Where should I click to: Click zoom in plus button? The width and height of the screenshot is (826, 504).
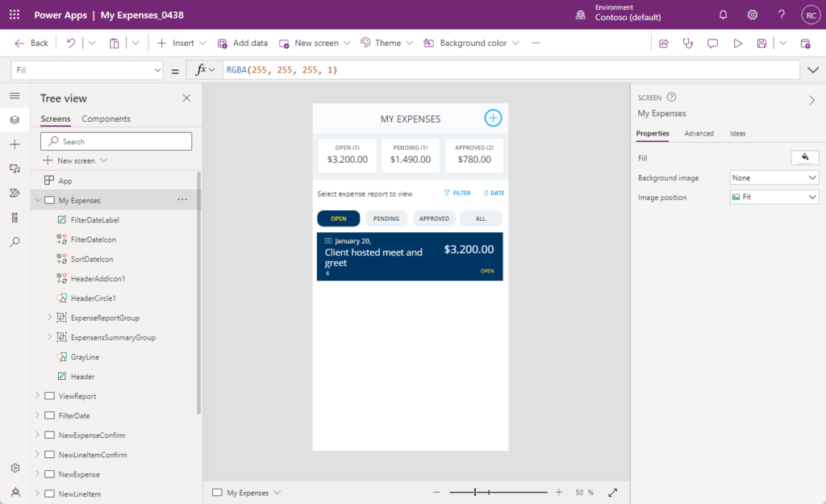(559, 493)
